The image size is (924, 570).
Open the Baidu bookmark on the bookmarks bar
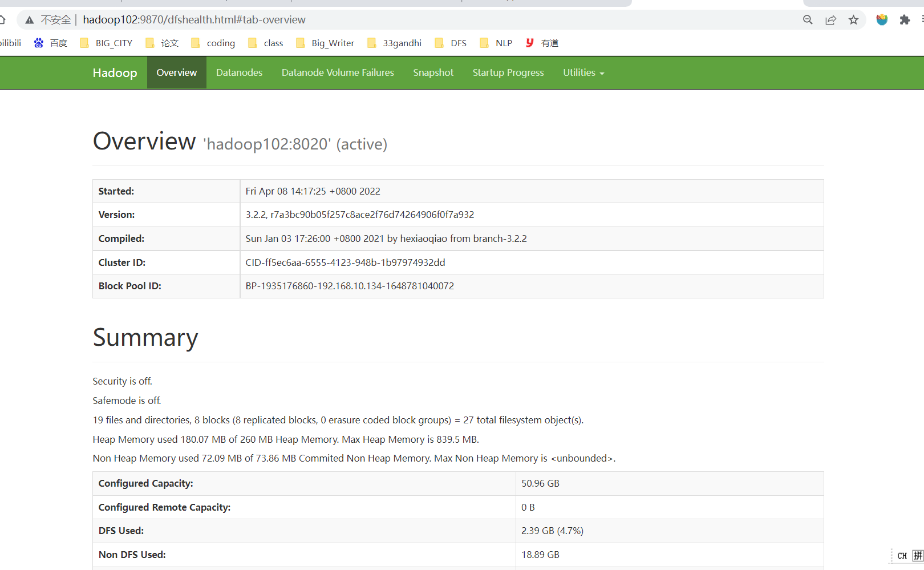click(x=50, y=42)
